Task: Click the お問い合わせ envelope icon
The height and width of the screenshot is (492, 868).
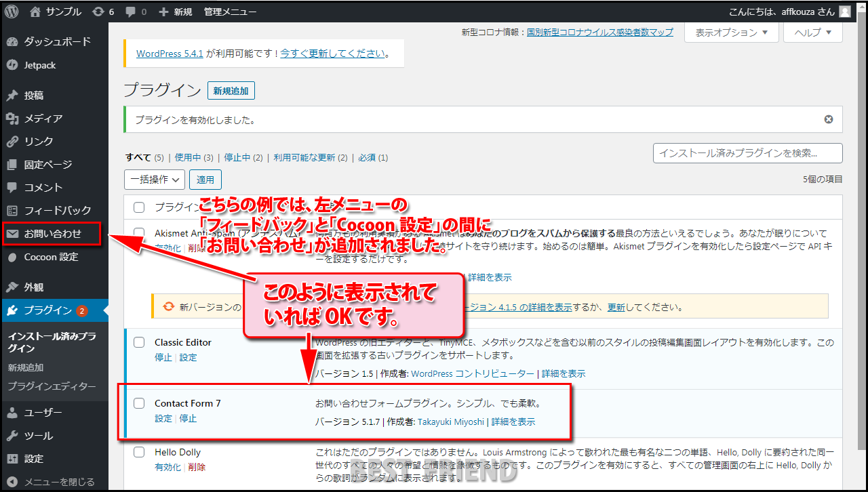Action: (12, 234)
